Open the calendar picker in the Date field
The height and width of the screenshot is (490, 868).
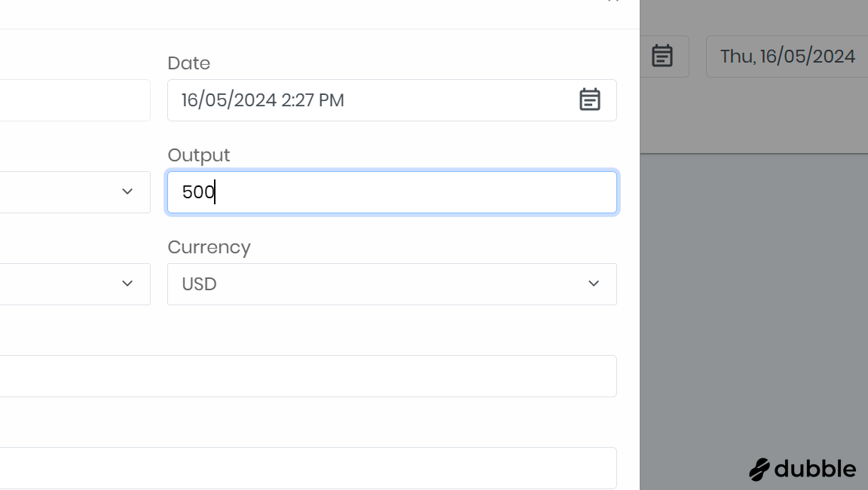(x=589, y=100)
